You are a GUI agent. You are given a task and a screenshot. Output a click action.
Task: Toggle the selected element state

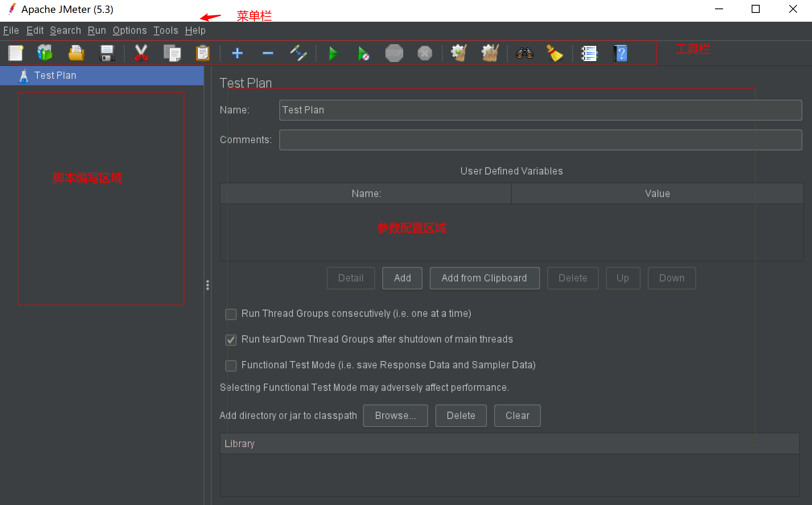click(298, 53)
